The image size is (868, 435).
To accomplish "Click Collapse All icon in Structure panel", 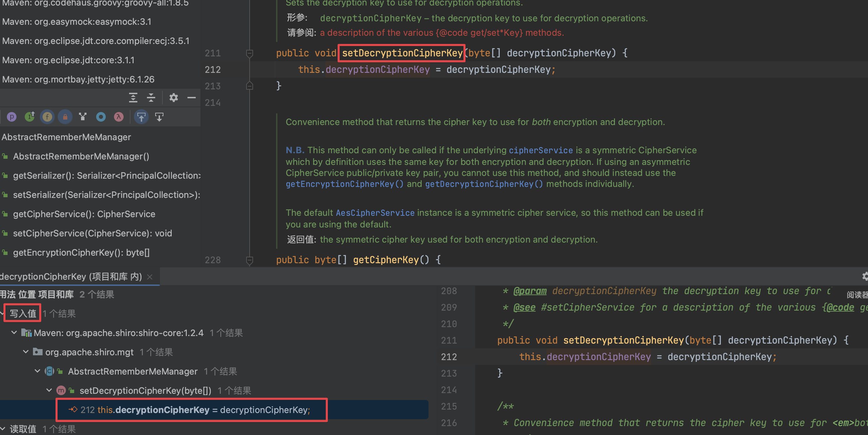I will pyautogui.click(x=151, y=98).
